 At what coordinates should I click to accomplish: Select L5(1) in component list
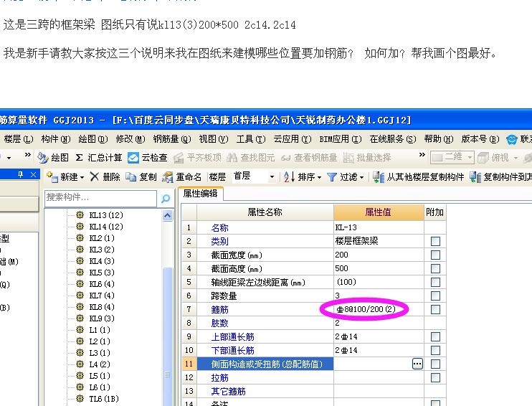click(100, 376)
